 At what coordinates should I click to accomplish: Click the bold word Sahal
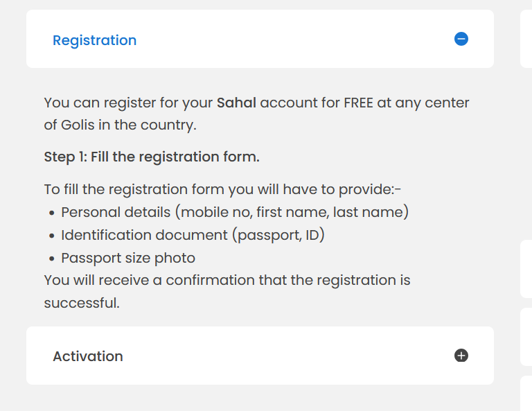click(236, 103)
